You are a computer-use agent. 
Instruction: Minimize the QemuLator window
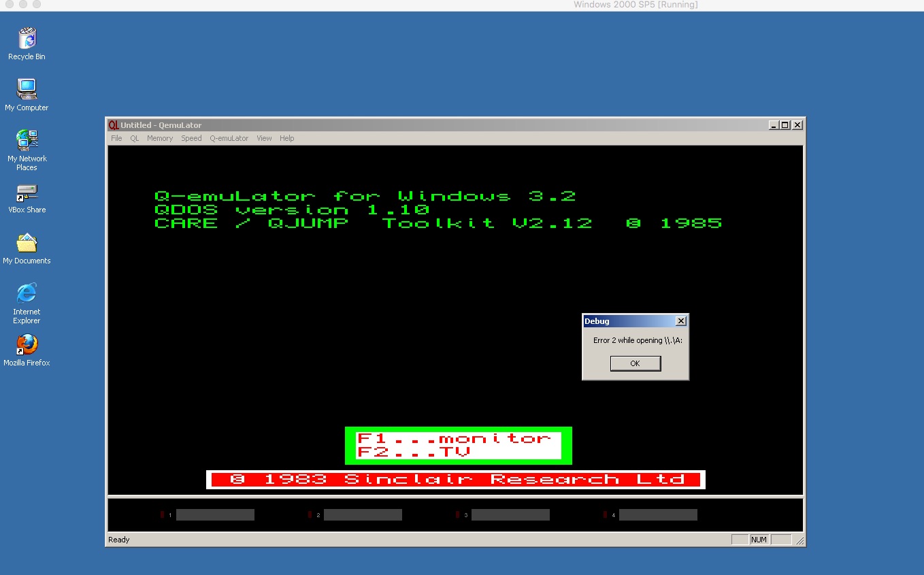pos(774,125)
